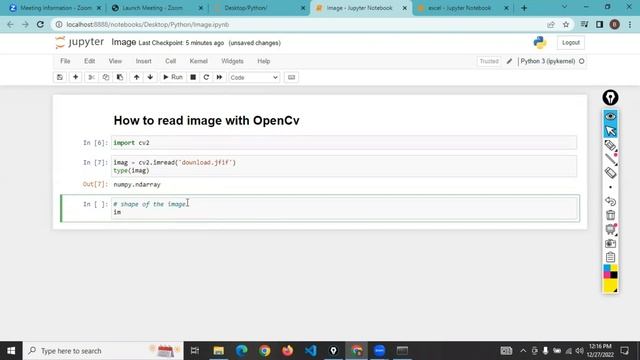Rename the notebook titled Image
This screenshot has width=640, height=360.
(124, 42)
